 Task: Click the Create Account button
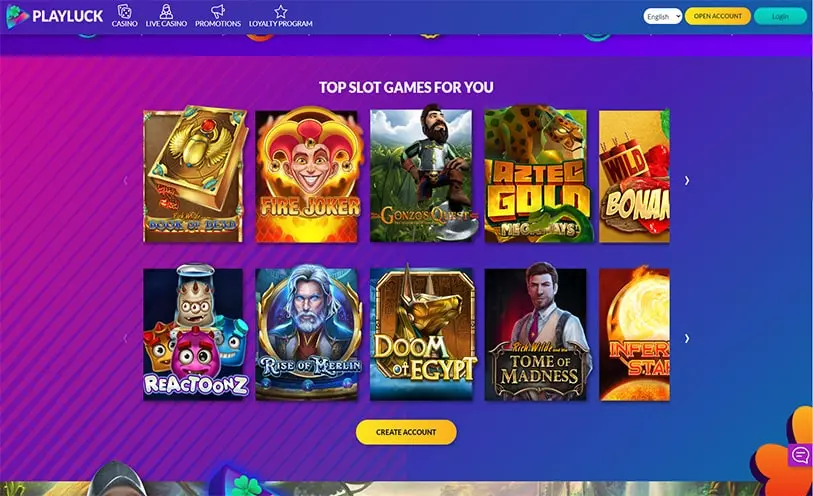point(406,432)
